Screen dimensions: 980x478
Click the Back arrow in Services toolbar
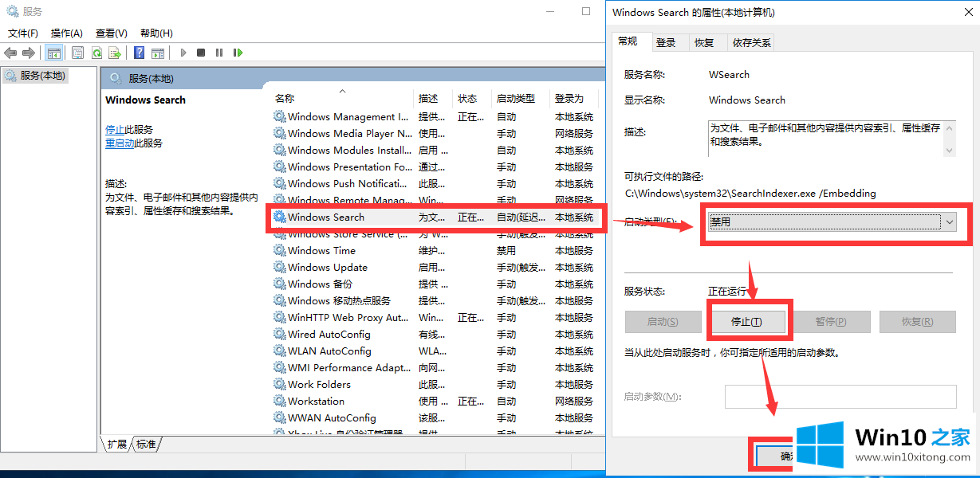click(x=10, y=53)
